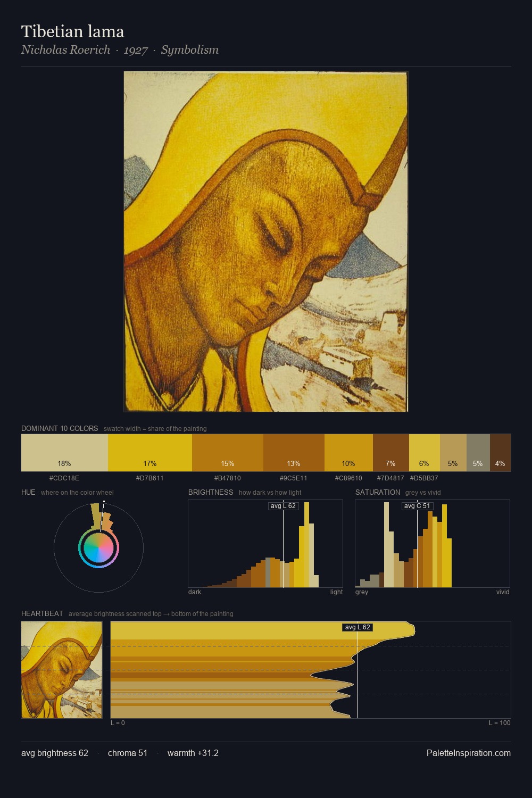The image size is (532, 798).
Task: Click 'how dark vs how light' caption
Action: coord(270,492)
